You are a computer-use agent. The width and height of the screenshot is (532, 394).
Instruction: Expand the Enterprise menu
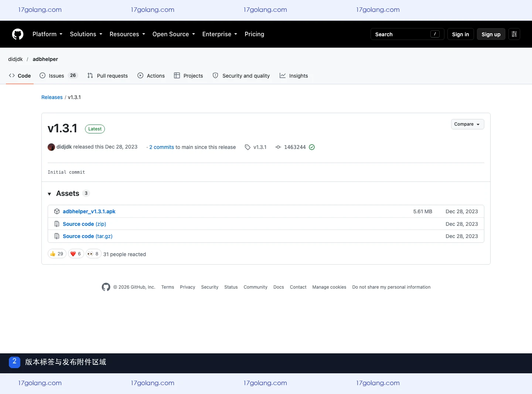tap(220, 34)
